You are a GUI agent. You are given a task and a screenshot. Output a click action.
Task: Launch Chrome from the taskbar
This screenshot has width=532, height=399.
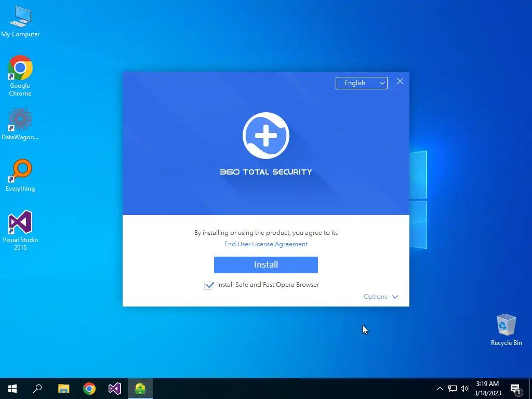89,389
